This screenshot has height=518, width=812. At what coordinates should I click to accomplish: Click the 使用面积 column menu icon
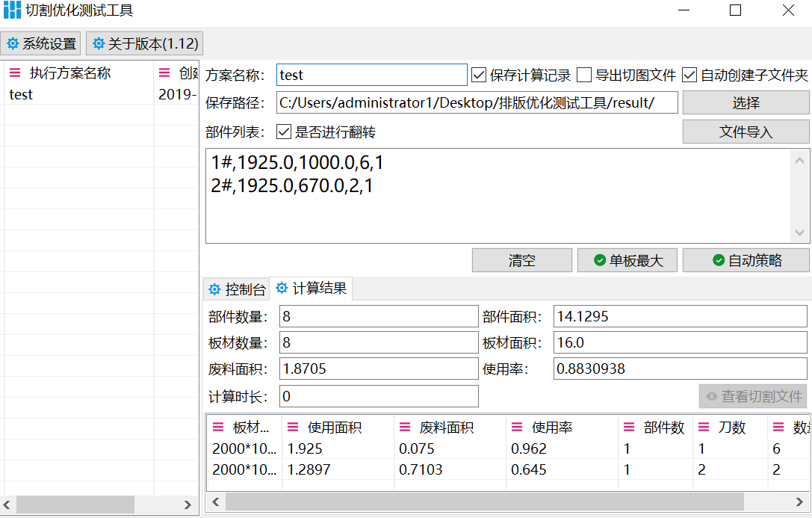click(x=293, y=428)
